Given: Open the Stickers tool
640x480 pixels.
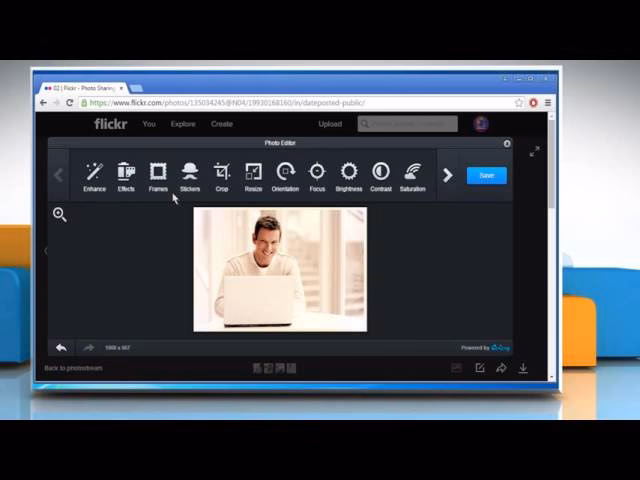Looking at the screenshot, I should [190, 175].
